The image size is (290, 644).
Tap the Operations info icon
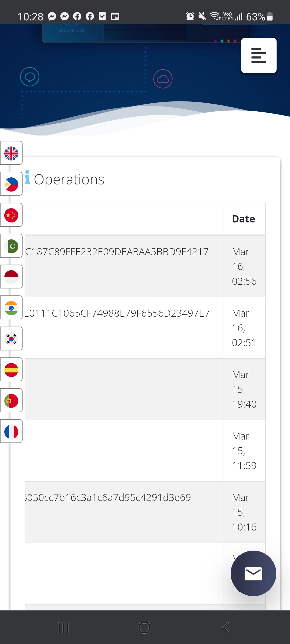pos(27,177)
